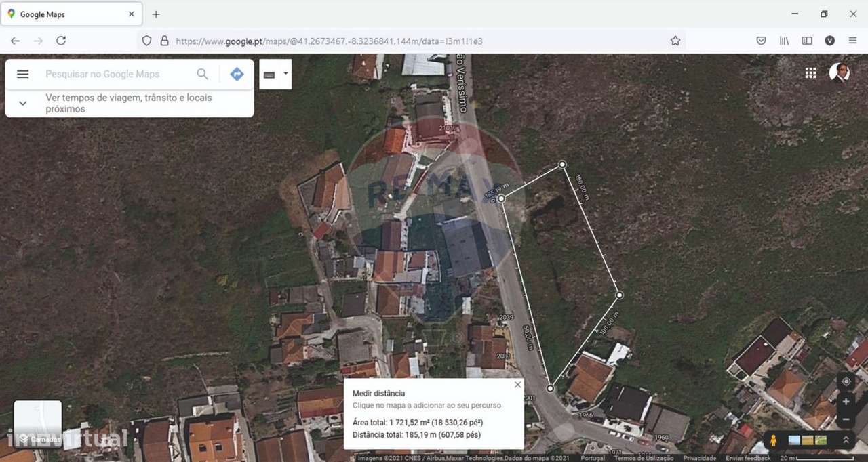Open the Privacidade link

[699, 458]
